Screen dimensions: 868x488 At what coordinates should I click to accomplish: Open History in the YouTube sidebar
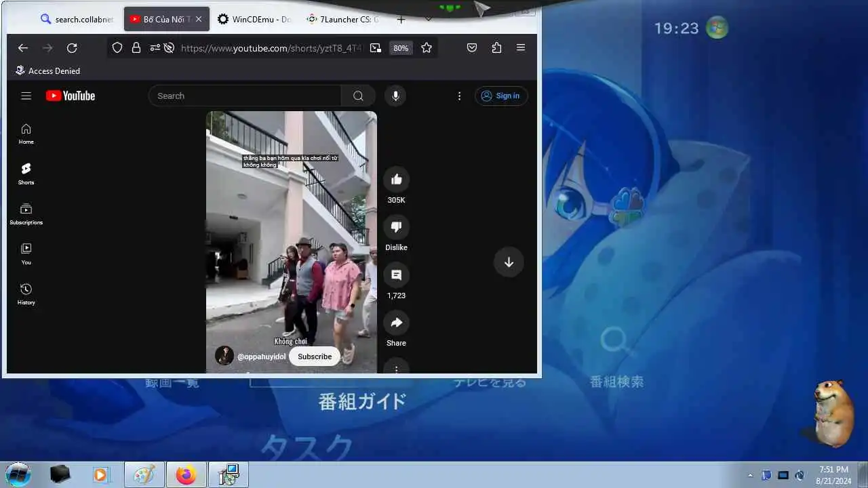(x=26, y=294)
